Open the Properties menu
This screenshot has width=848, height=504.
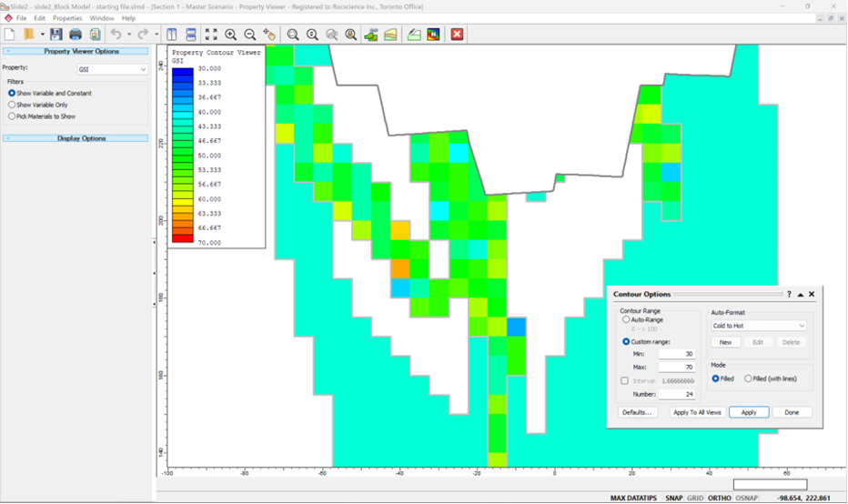point(67,18)
